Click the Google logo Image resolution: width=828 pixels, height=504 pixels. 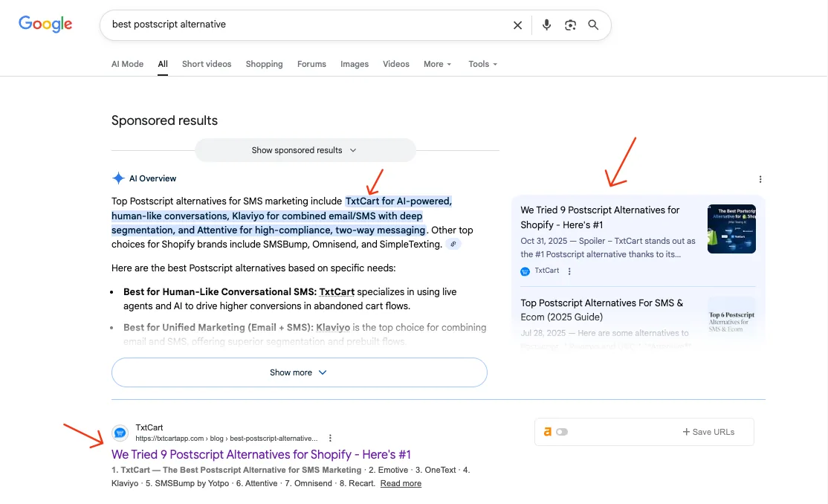pyautogui.click(x=45, y=24)
